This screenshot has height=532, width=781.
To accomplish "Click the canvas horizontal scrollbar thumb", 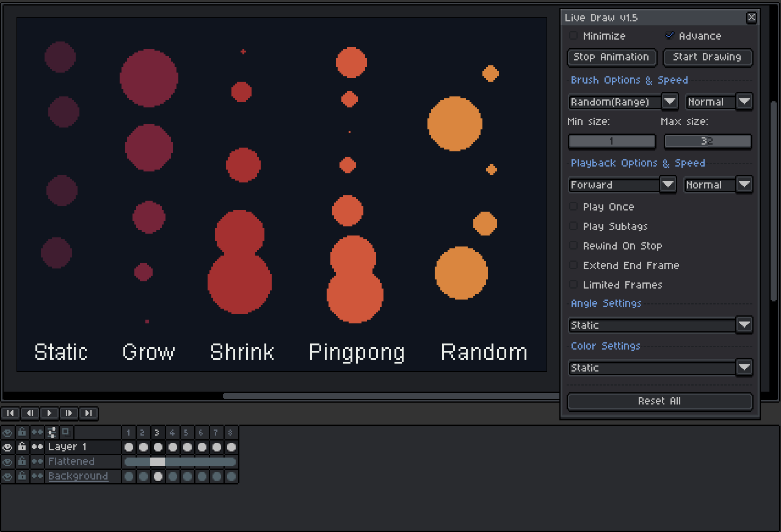I will tap(391, 396).
